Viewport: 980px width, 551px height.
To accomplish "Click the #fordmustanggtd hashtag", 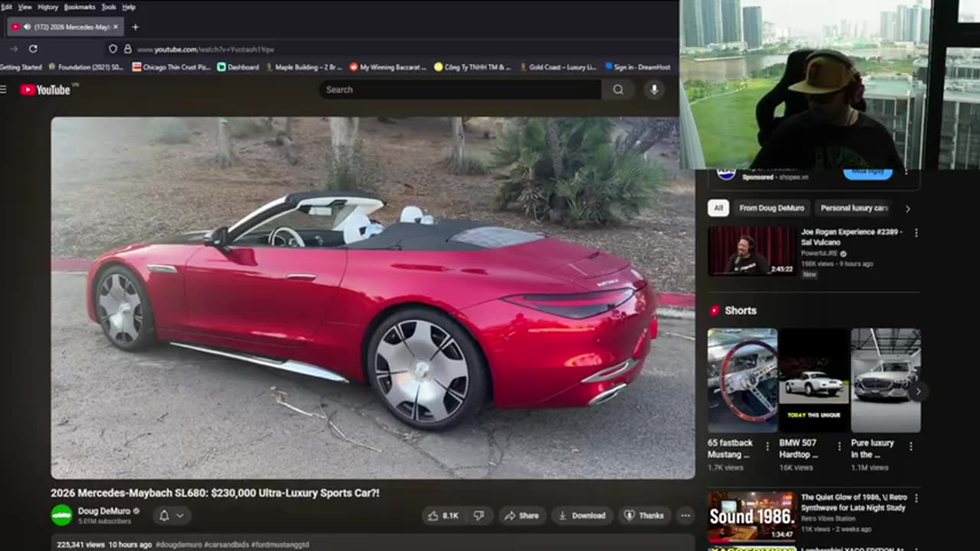I will coord(280,545).
